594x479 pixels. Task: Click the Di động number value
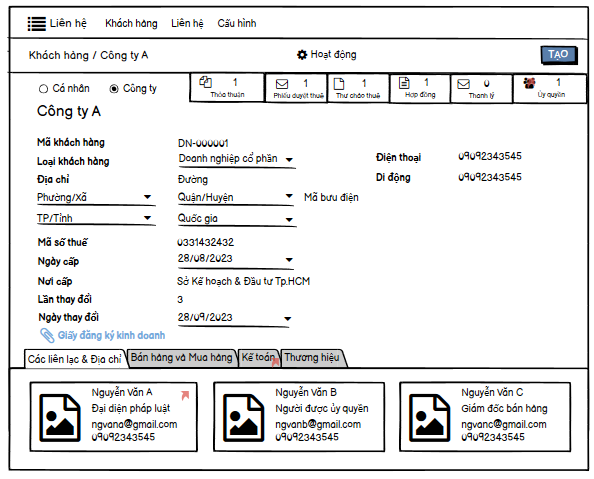[x=490, y=177]
